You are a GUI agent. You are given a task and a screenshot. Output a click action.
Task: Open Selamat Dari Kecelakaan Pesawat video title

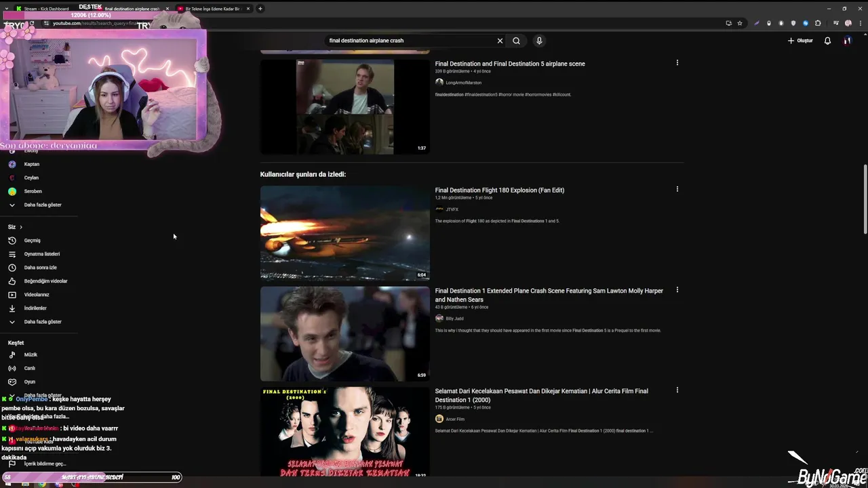click(542, 395)
